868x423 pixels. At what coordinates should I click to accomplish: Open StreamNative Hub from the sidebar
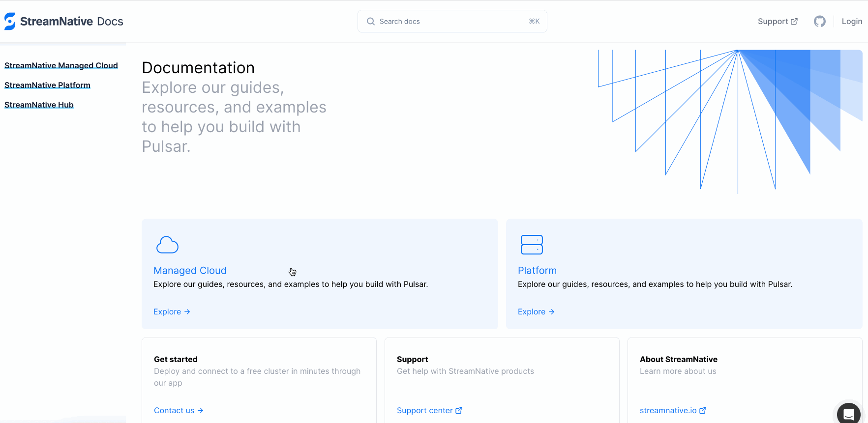38,105
